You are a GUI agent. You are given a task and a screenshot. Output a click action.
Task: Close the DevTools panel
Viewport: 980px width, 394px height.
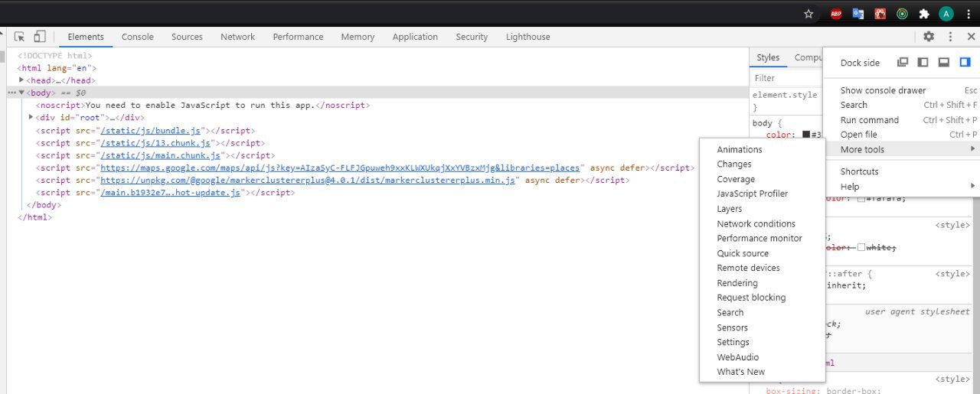(971, 37)
